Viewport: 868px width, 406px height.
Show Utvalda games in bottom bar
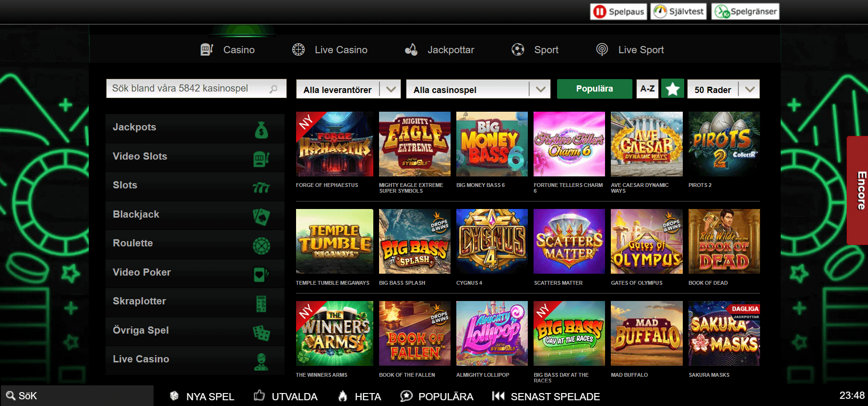click(x=286, y=396)
